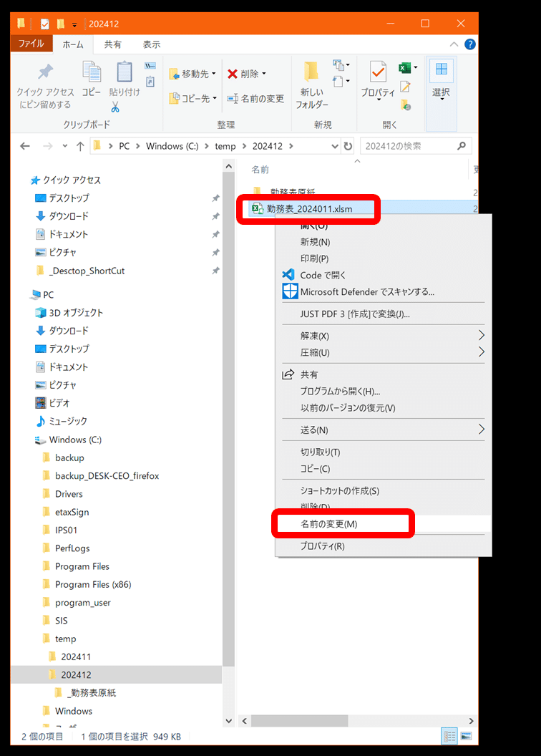
Task: Click the Delete (削除) ribbon button
Action: tap(247, 74)
